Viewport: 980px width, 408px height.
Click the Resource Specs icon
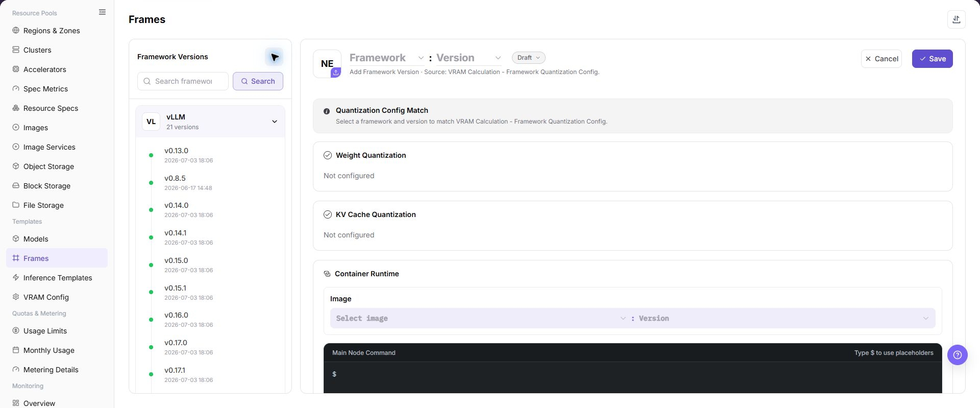[x=16, y=108]
